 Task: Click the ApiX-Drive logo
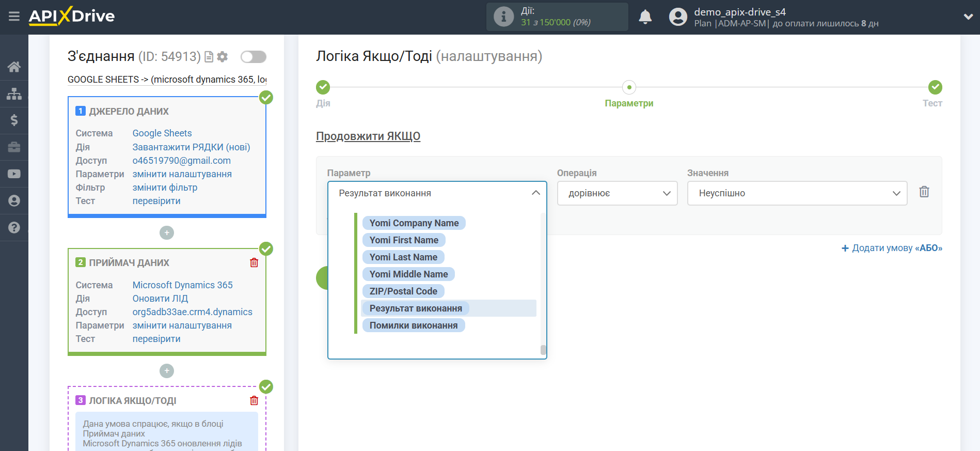[72, 16]
